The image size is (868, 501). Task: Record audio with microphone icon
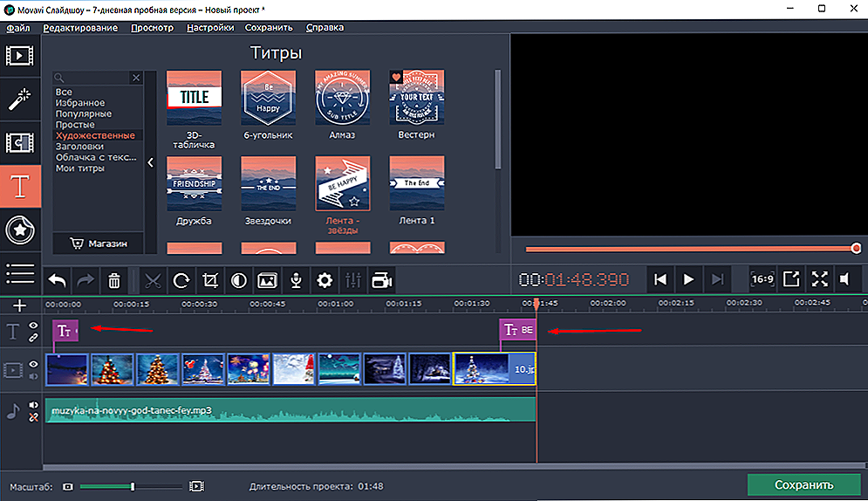tap(296, 281)
